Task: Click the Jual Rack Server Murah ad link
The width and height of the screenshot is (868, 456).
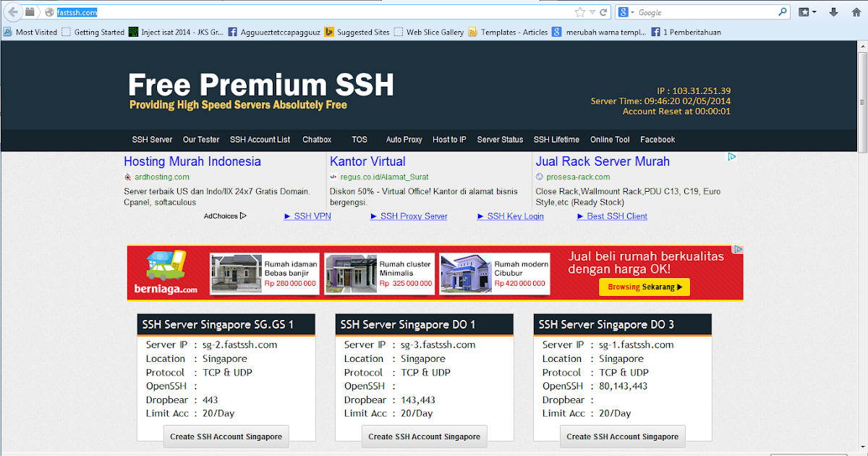Action: point(603,161)
